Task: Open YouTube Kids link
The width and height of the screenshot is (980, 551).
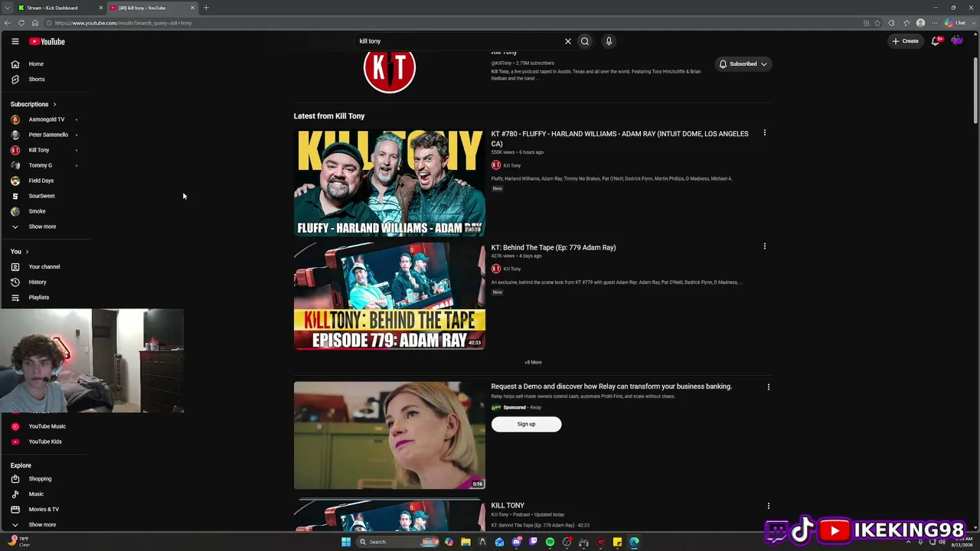Action: [x=46, y=442]
